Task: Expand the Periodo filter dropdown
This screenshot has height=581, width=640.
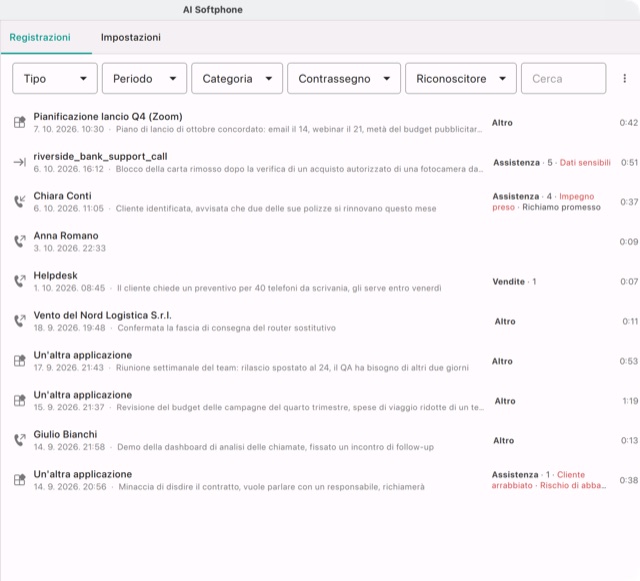Action: tap(144, 78)
